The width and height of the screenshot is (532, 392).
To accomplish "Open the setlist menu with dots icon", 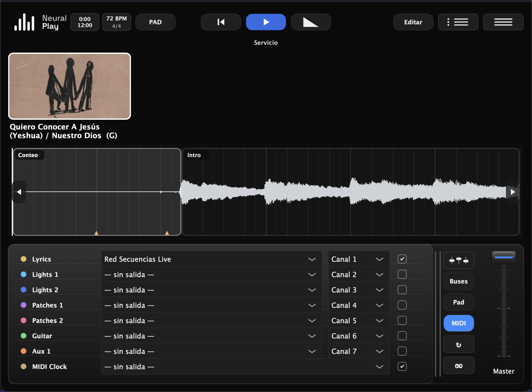I will 458,22.
